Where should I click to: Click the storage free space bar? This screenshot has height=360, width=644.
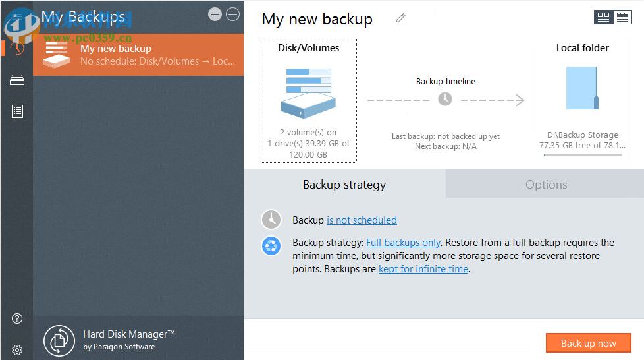[x=582, y=155]
